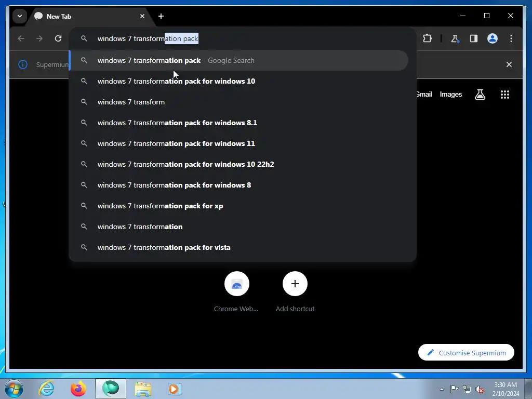Select the 'transformation pack for vista' suggestion
The image size is (532, 399).
tap(239, 247)
